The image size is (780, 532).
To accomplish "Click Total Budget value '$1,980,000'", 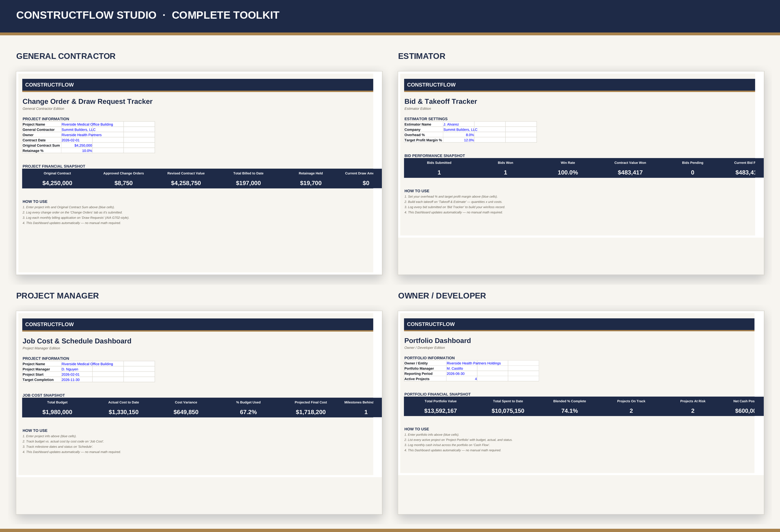I will 57,412.
